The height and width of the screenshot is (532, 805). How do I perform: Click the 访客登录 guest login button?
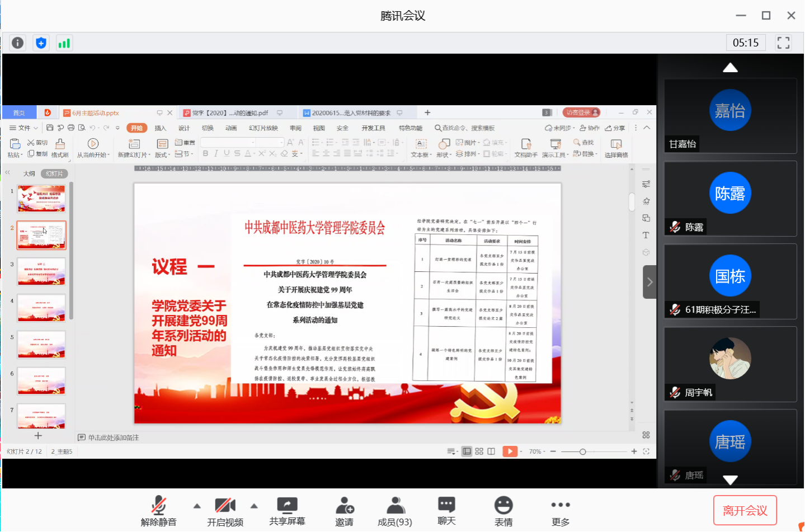581,112
